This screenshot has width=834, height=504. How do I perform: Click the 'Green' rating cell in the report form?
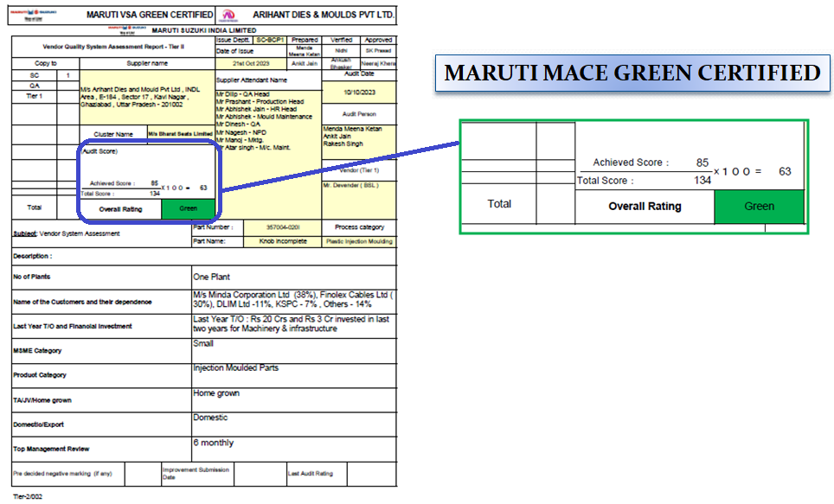pyautogui.click(x=189, y=209)
